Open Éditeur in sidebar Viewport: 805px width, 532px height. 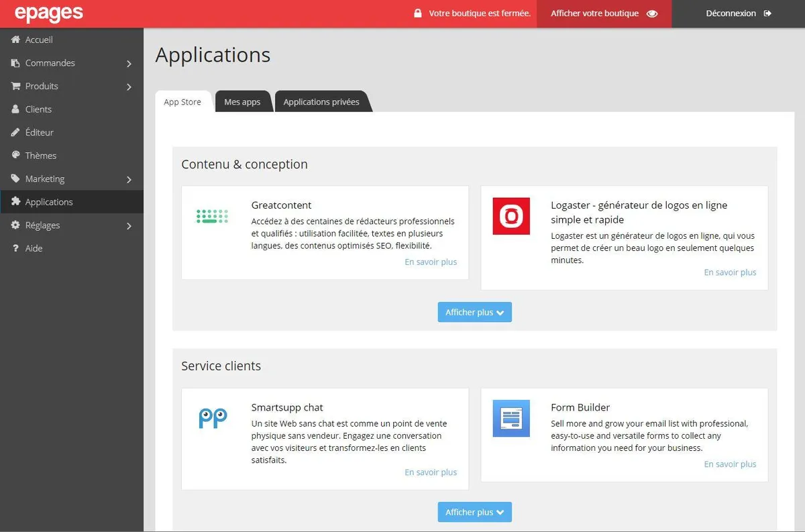pyautogui.click(x=72, y=132)
